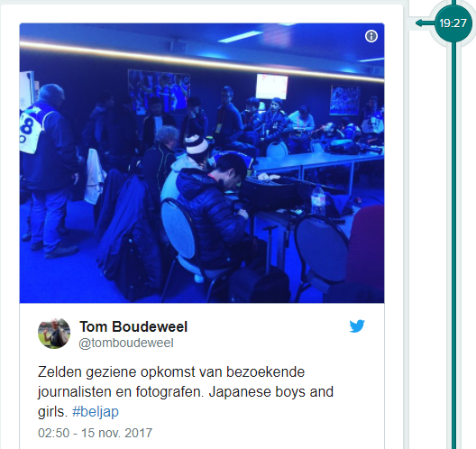
Task: Click the wall-mounted TV screen in photo
Action: (271, 87)
